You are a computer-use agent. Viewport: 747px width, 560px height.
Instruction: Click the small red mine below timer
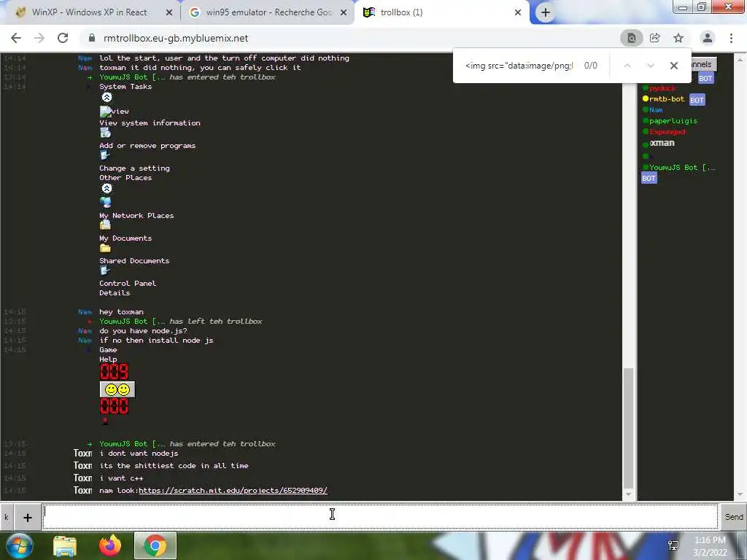coord(105,421)
